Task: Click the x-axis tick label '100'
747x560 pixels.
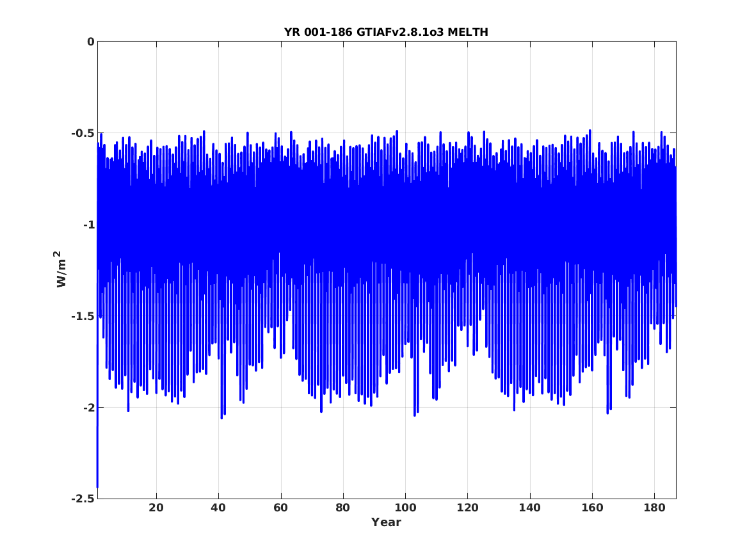Action: pyautogui.click(x=405, y=508)
